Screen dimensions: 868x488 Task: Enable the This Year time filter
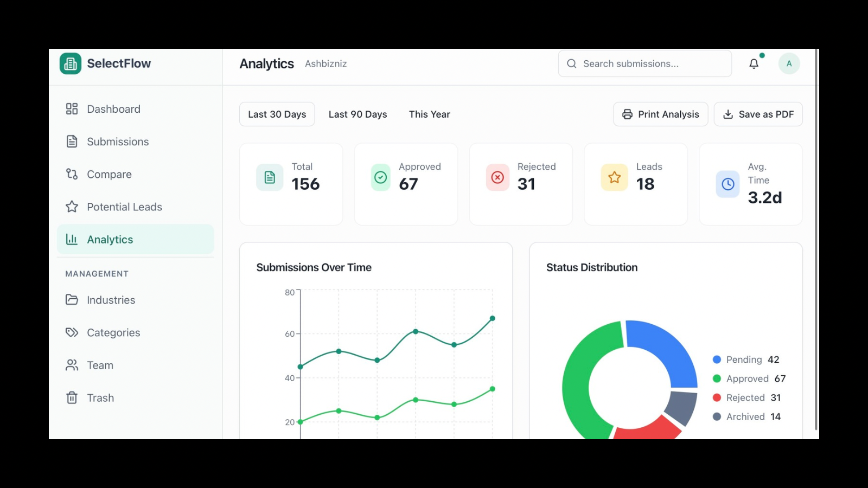pos(429,114)
